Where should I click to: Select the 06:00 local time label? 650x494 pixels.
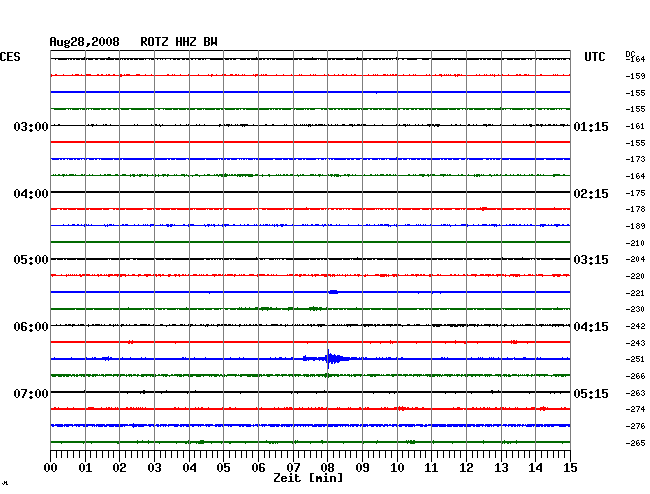coord(31,327)
